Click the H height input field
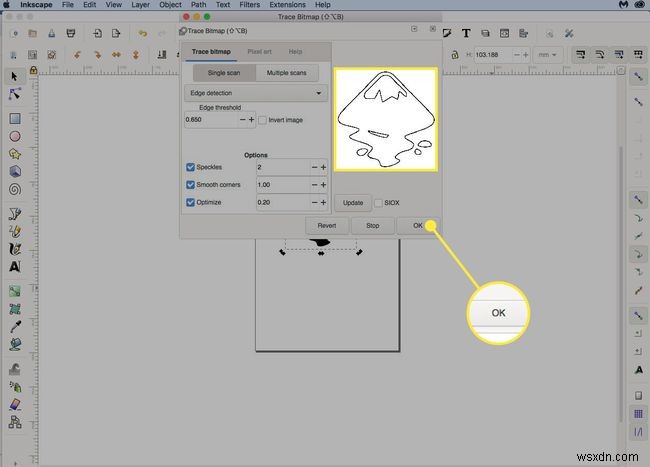The height and width of the screenshot is (467, 650). (493, 55)
